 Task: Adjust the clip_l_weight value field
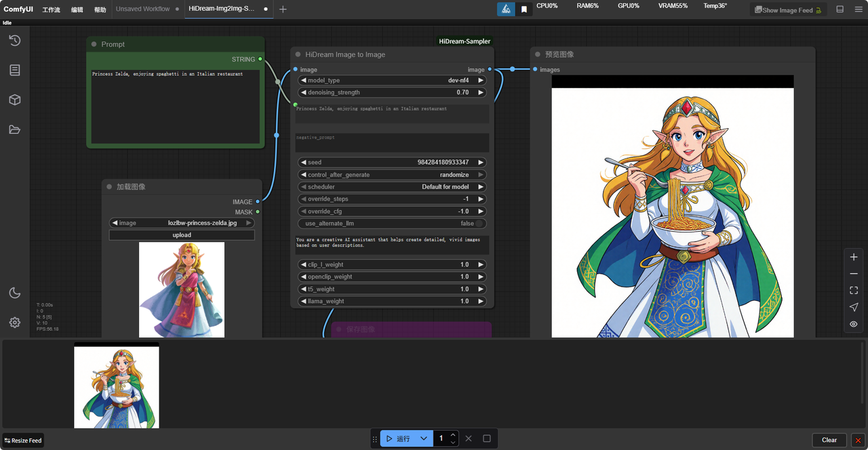coord(393,264)
